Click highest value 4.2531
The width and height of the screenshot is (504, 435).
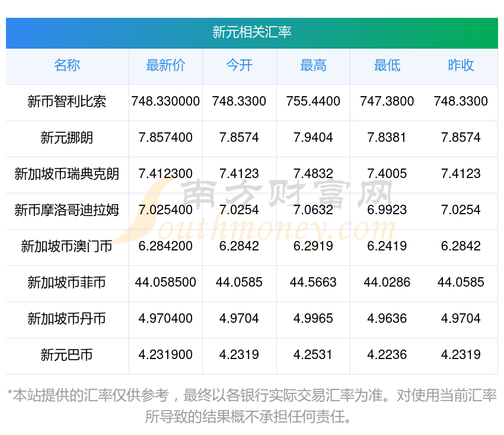coord(313,355)
